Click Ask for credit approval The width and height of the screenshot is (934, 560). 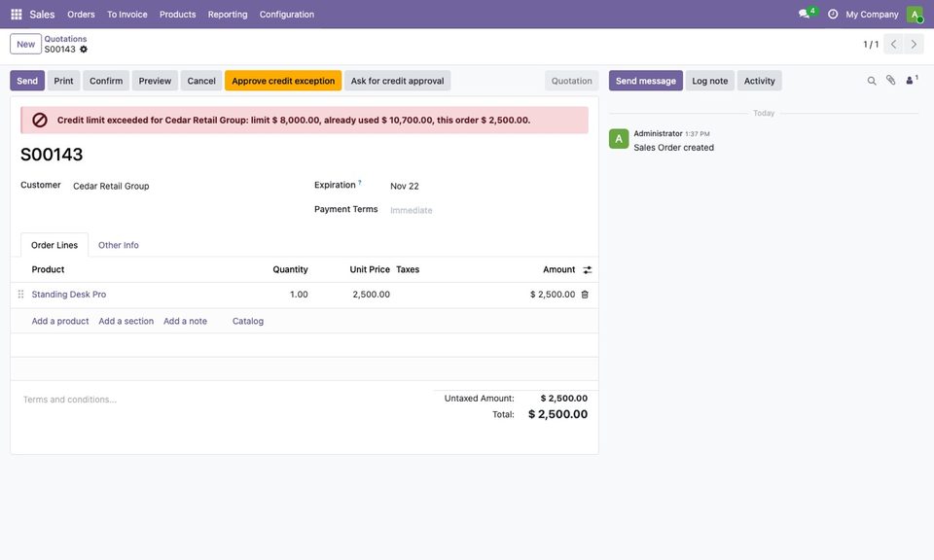[x=397, y=81]
